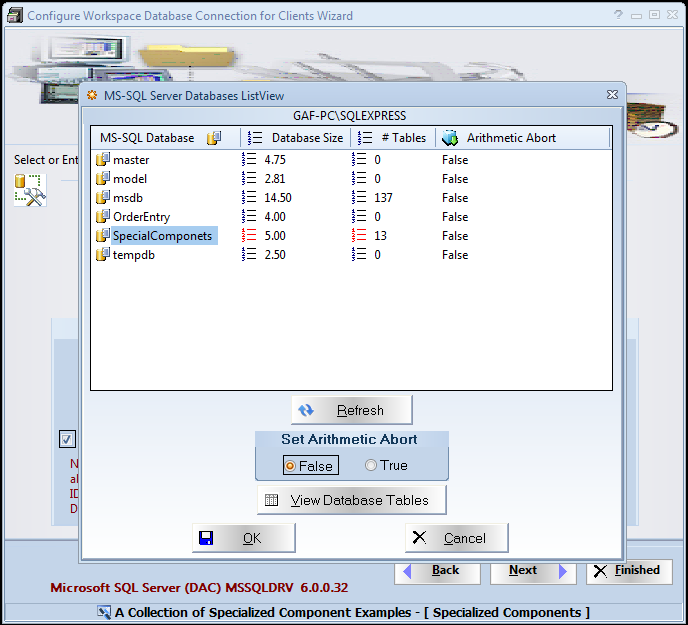The image size is (688, 625).
Task: Click the Arithmetic Abort column header icon
Action: [450, 138]
